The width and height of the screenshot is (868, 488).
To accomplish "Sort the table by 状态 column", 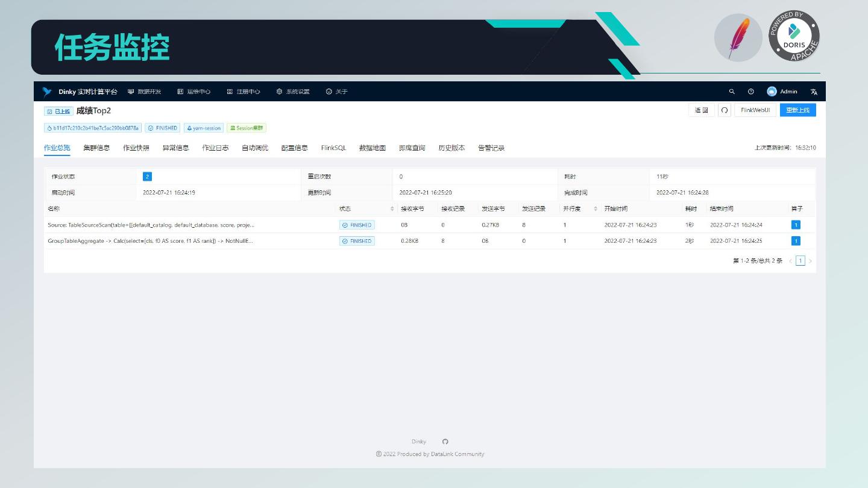I will 392,209.
